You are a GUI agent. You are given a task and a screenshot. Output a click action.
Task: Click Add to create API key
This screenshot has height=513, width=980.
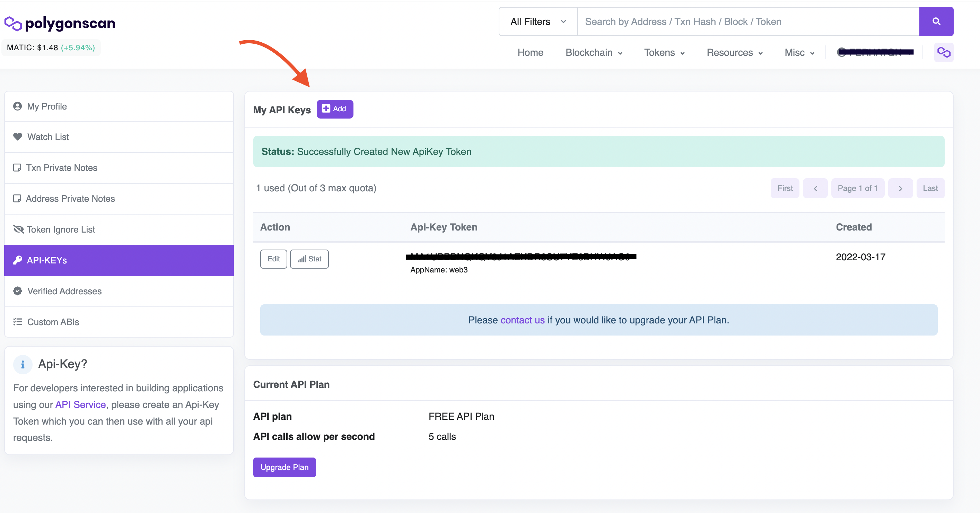click(334, 109)
